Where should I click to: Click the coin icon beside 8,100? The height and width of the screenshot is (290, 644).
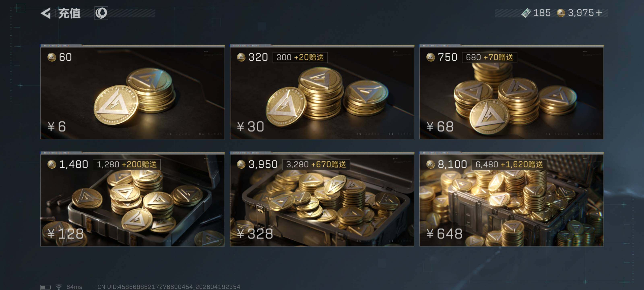point(430,164)
